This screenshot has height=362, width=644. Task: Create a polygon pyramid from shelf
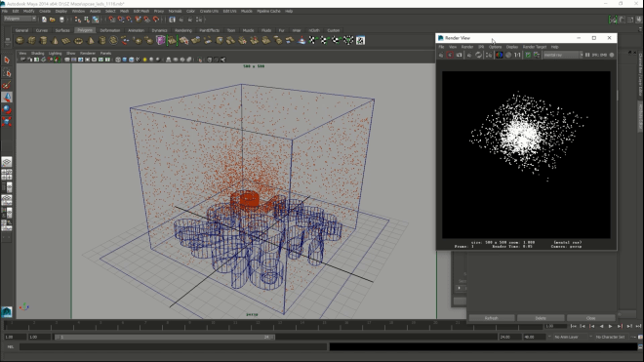(x=91, y=40)
